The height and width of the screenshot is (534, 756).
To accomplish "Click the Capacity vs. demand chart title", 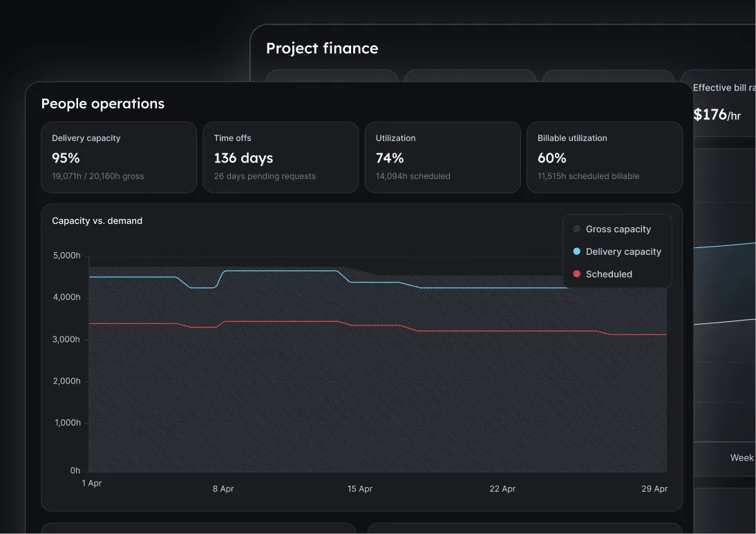I will tap(97, 221).
